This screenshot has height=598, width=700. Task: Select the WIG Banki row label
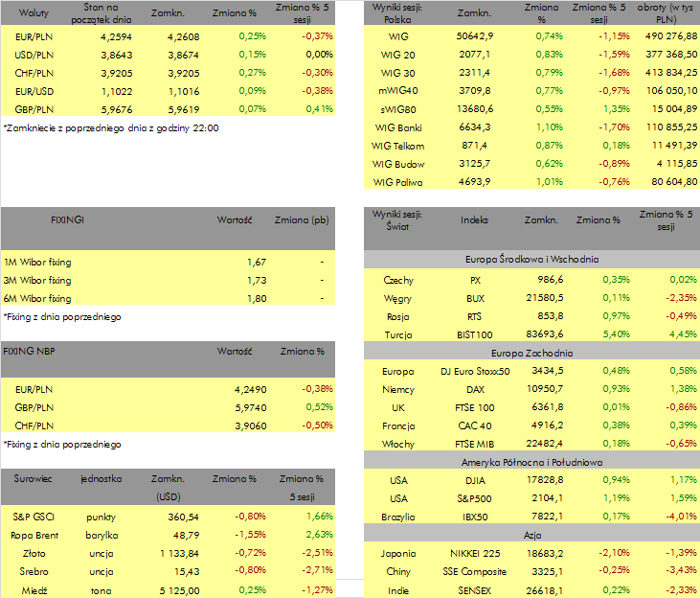398,127
